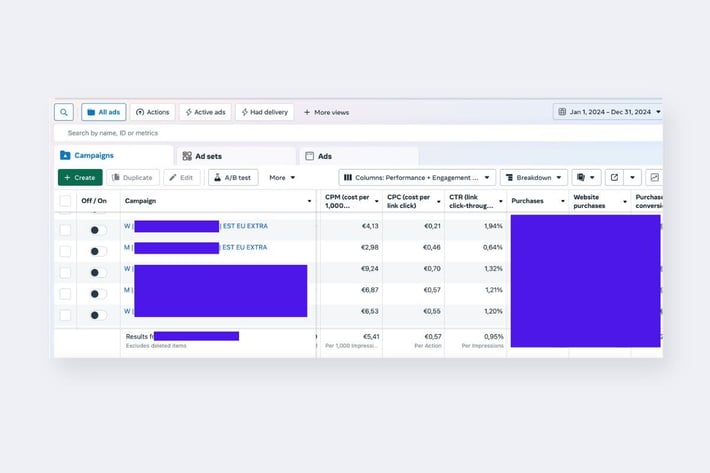The image size is (710, 473).
Task: Click More views to add a view
Action: 326,112
